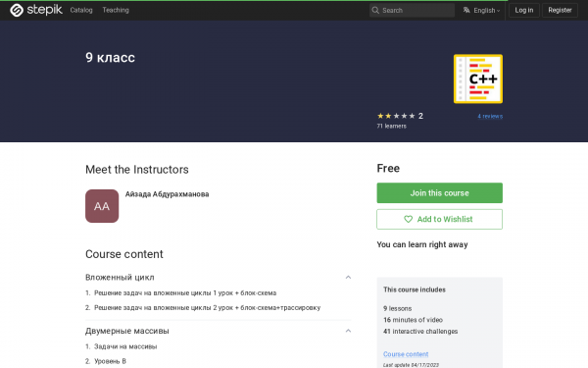Click the Вложенный цикл section title

pos(120,277)
